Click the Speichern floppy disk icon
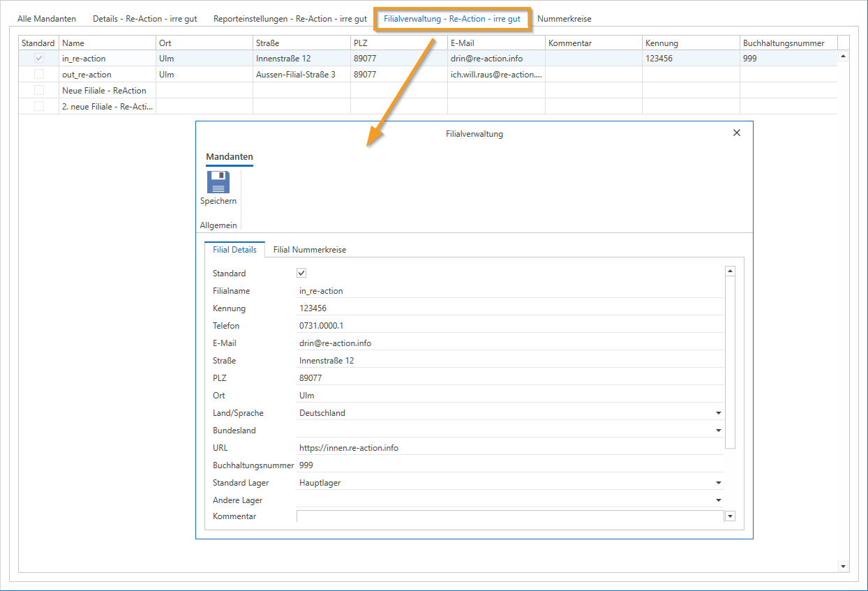Image resolution: width=868 pixels, height=591 pixels. [x=218, y=183]
